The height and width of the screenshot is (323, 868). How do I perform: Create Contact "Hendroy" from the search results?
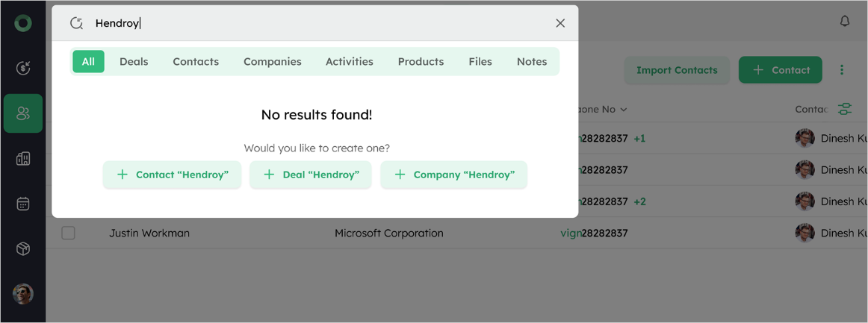point(173,175)
